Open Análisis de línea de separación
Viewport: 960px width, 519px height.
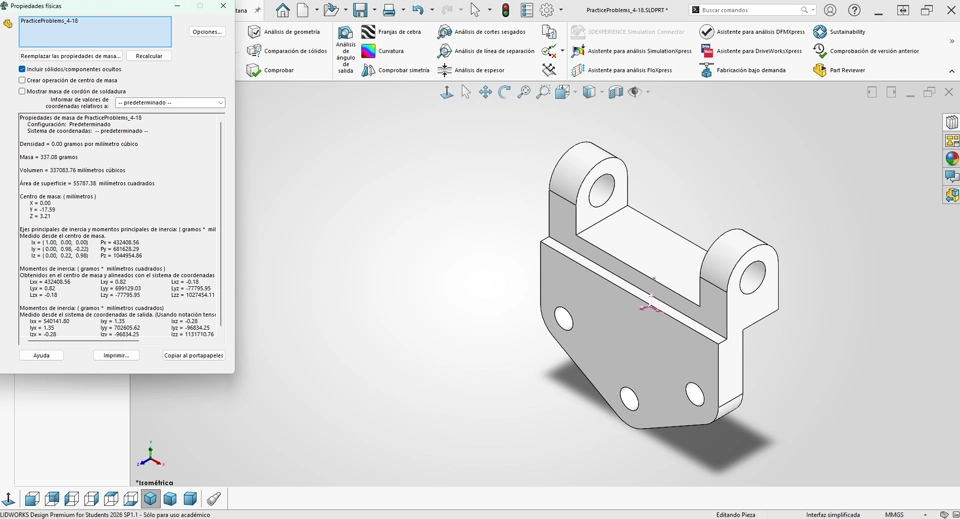tap(486, 51)
